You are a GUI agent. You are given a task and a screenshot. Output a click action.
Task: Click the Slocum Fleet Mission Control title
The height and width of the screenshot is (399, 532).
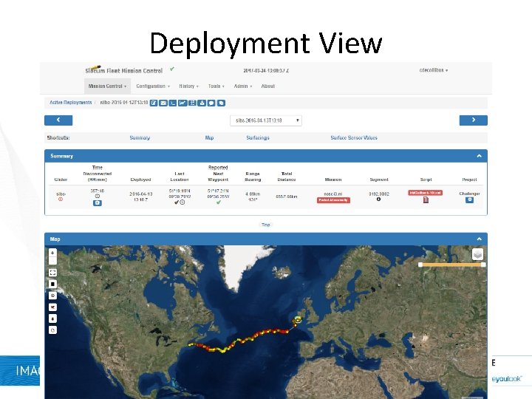124,71
